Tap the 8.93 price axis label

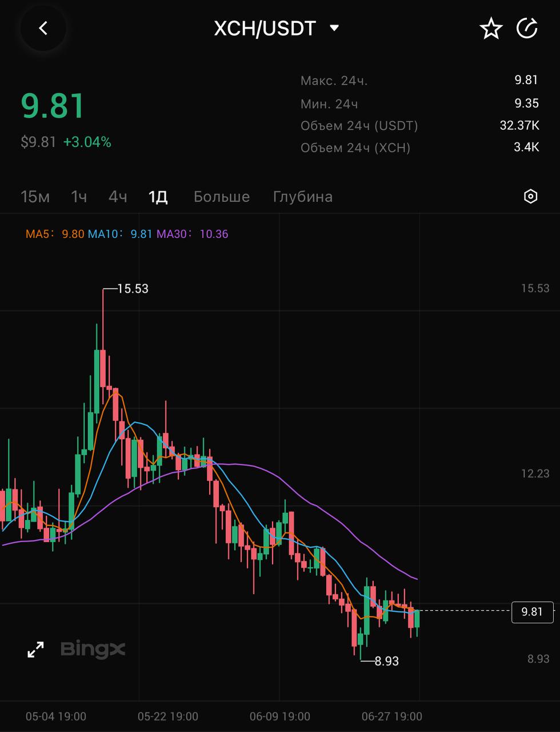tap(538, 659)
